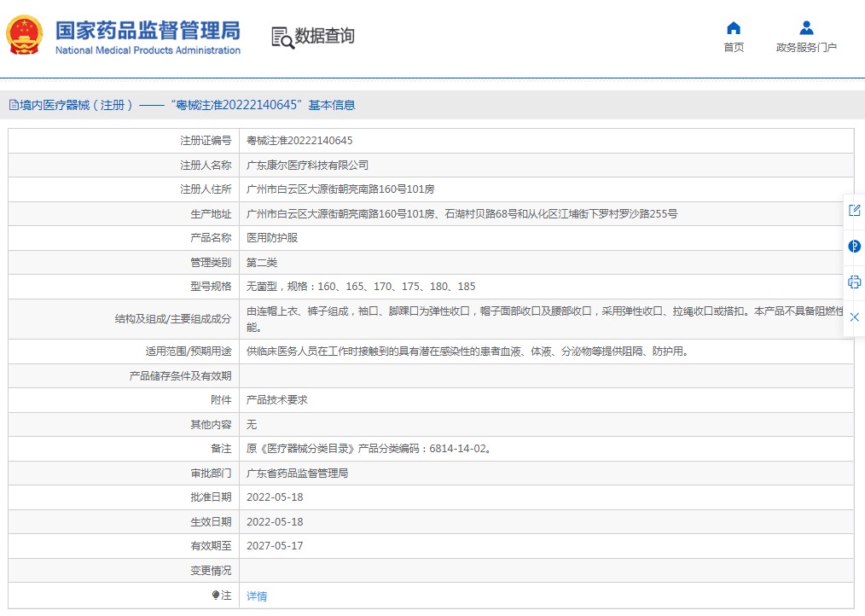
Task: Click the 数据查询 magnifier document icon
Action: tap(282, 37)
